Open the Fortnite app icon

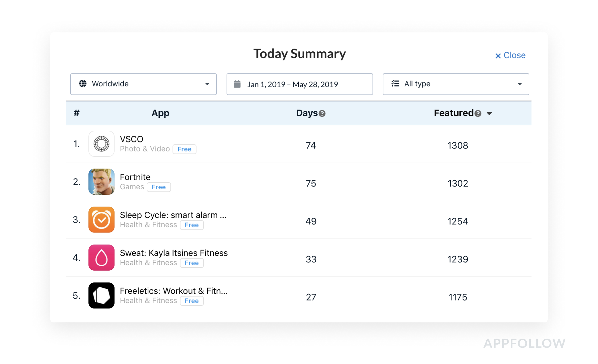coord(101,182)
